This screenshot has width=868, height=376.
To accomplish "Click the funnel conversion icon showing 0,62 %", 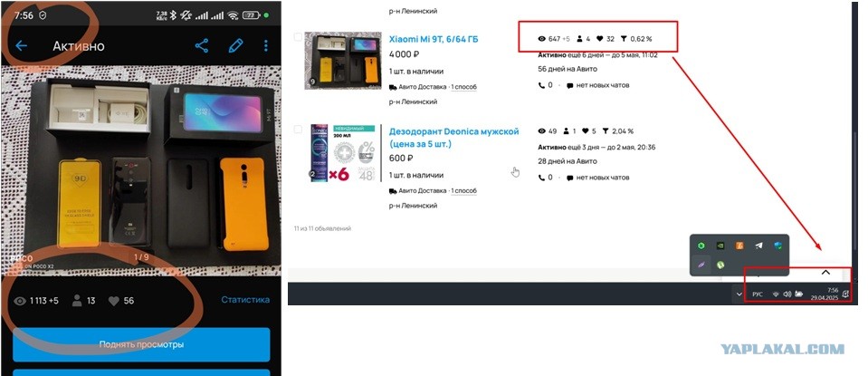I will [624, 39].
